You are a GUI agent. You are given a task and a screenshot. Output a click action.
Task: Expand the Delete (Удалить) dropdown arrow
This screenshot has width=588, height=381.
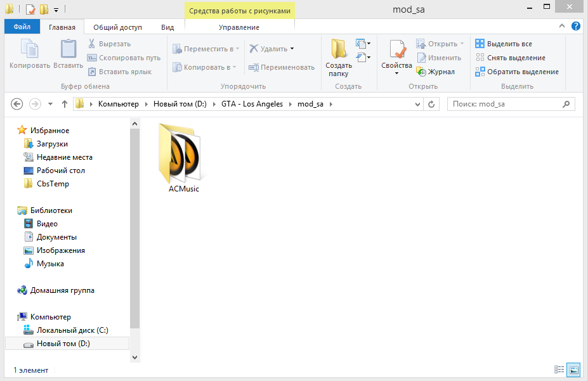pyautogui.click(x=292, y=49)
